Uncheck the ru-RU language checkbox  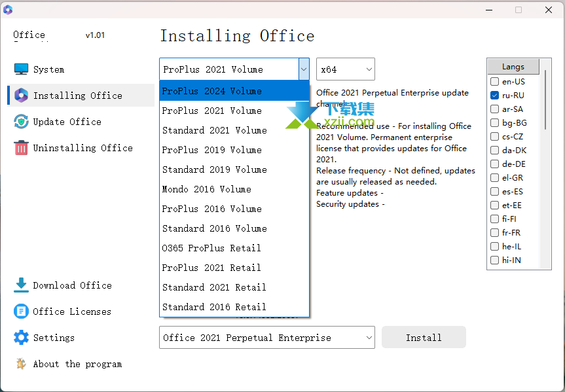click(x=495, y=95)
